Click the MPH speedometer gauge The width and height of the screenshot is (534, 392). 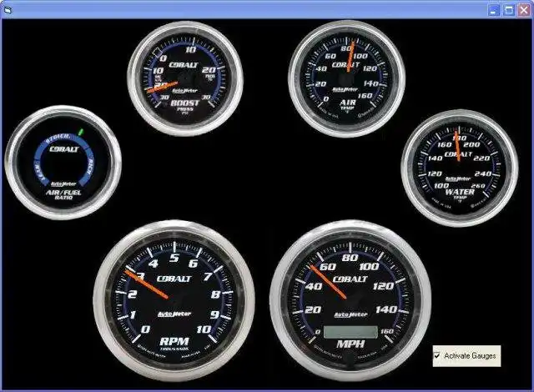pos(350,301)
